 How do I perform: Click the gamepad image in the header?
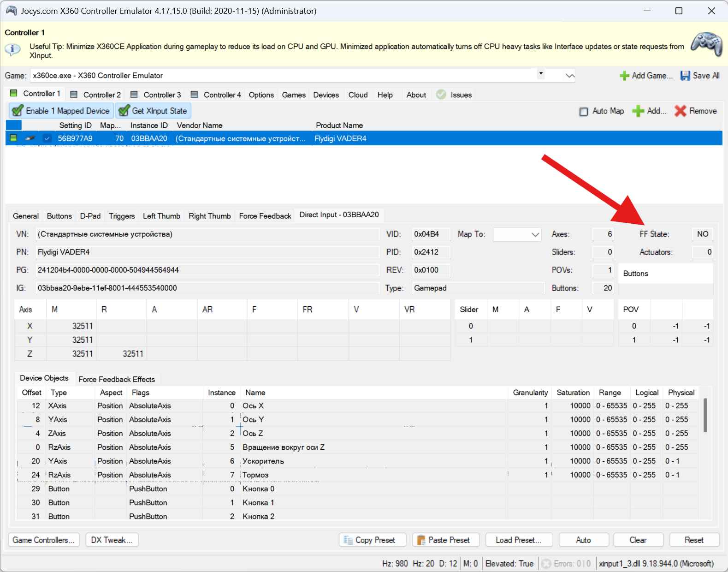(706, 44)
